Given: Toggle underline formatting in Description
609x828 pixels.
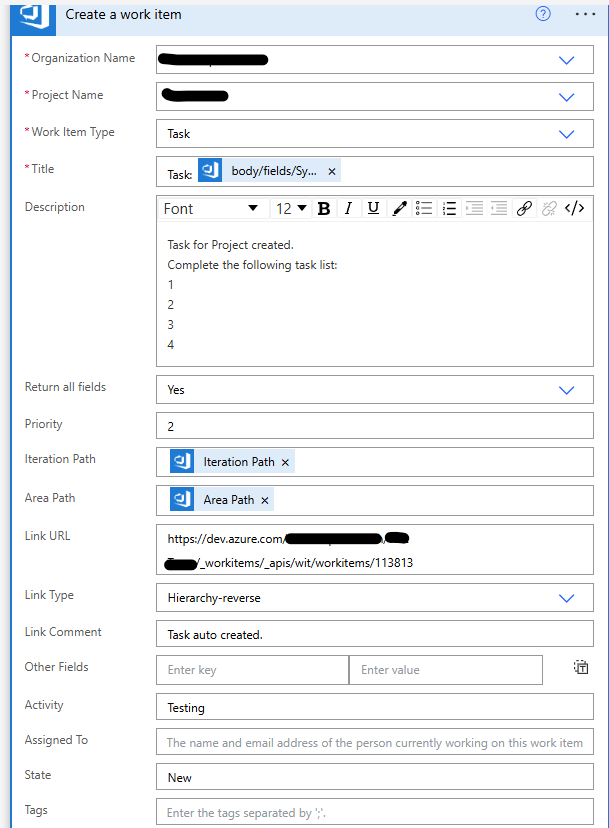Looking at the screenshot, I should [x=373, y=209].
